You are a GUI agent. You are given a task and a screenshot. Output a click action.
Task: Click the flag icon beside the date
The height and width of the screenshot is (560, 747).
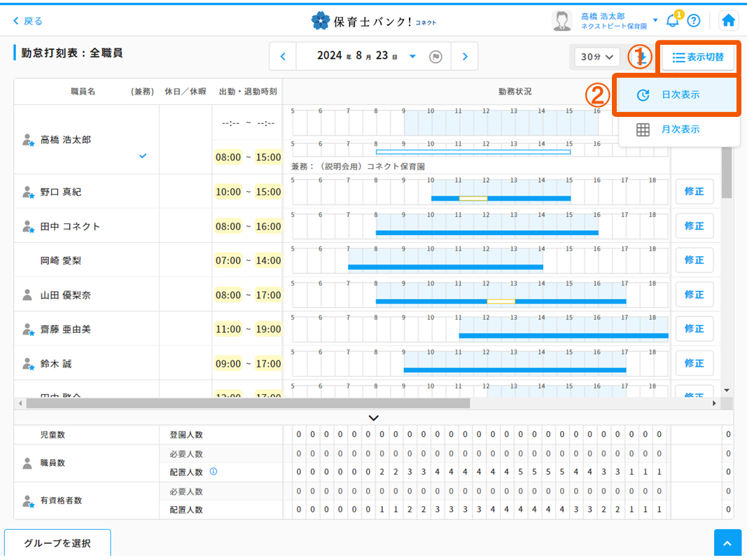435,56
